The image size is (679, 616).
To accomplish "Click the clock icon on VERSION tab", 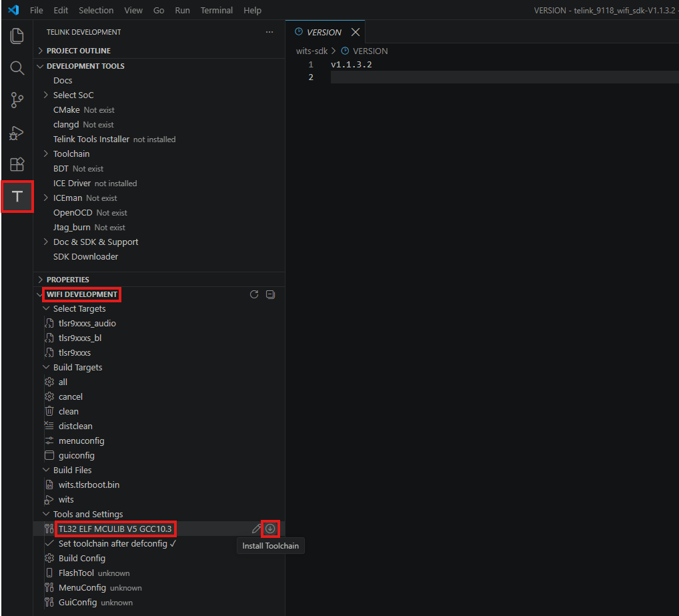I will pos(299,31).
